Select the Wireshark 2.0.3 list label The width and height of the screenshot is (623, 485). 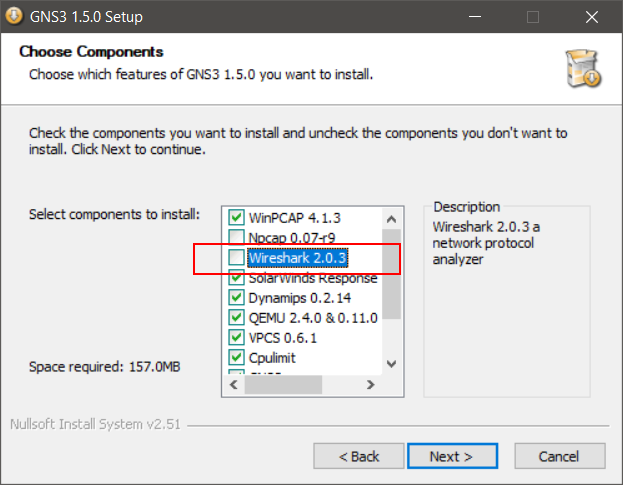[298, 258]
